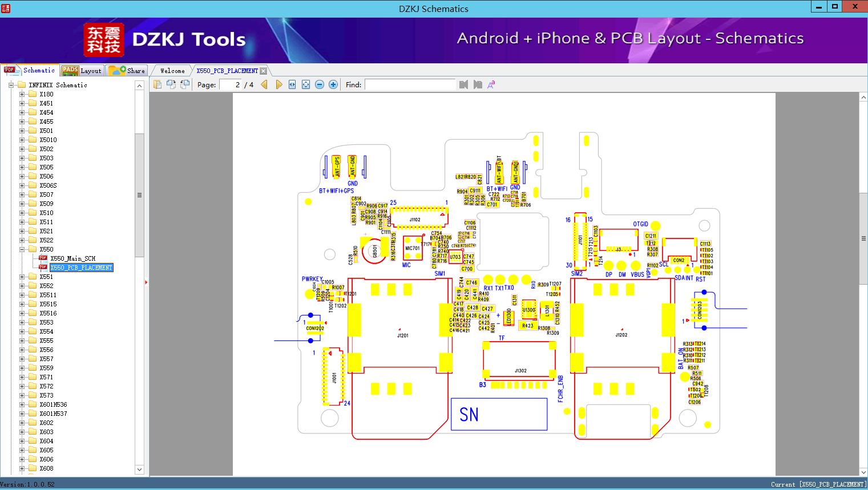Select the X455 folder
Viewport: 868px width, 490px height.
pos(46,122)
